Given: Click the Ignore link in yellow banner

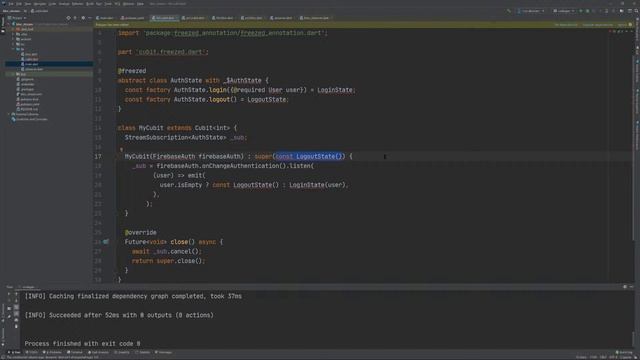Looking at the screenshot, I should point(622,25).
